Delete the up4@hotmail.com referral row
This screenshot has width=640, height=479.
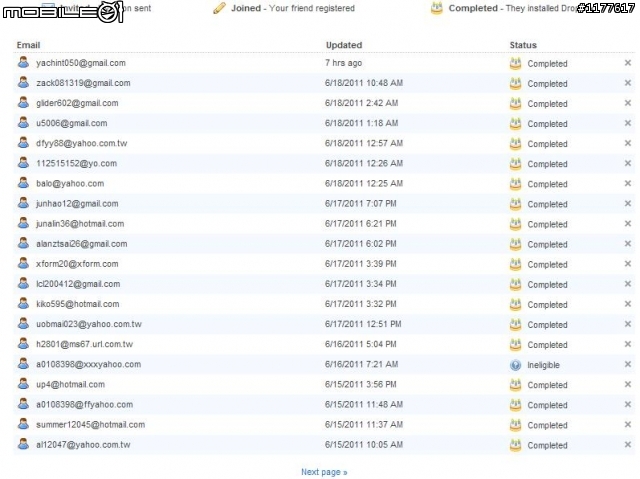click(x=628, y=384)
